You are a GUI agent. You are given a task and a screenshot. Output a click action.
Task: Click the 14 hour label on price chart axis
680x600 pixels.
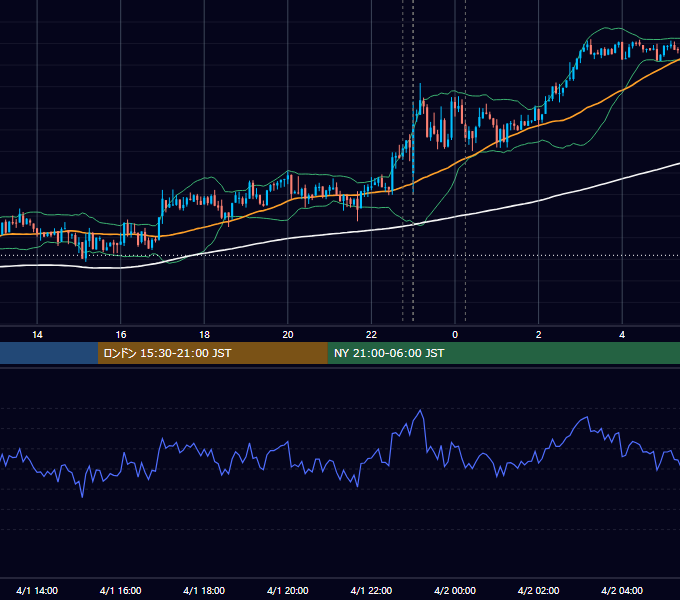pos(37,335)
